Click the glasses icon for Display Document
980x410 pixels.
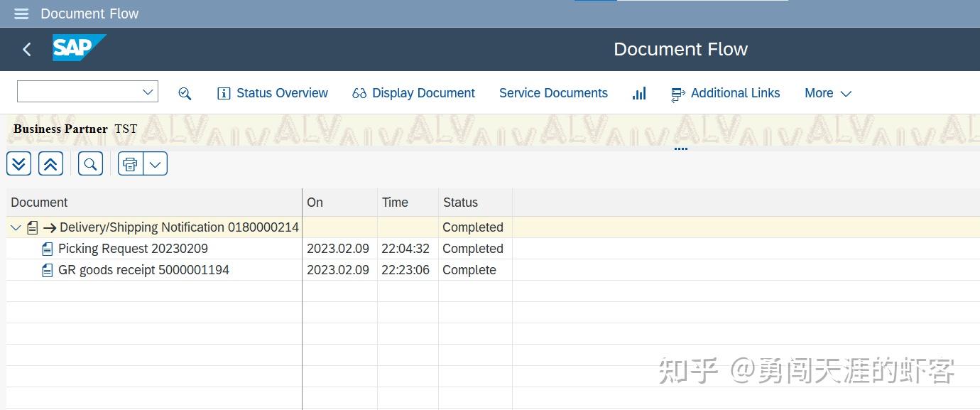tap(359, 93)
